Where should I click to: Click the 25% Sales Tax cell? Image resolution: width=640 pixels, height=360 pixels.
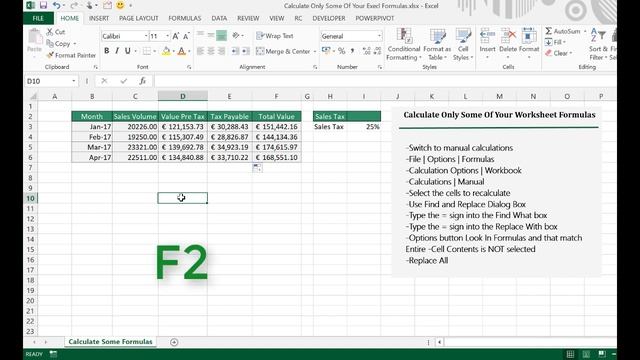(364, 127)
